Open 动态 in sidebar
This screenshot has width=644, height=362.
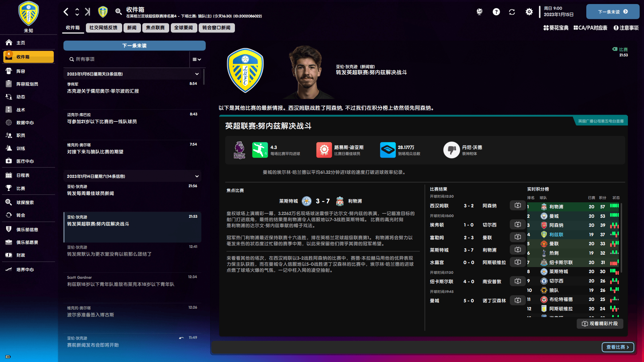[28, 97]
